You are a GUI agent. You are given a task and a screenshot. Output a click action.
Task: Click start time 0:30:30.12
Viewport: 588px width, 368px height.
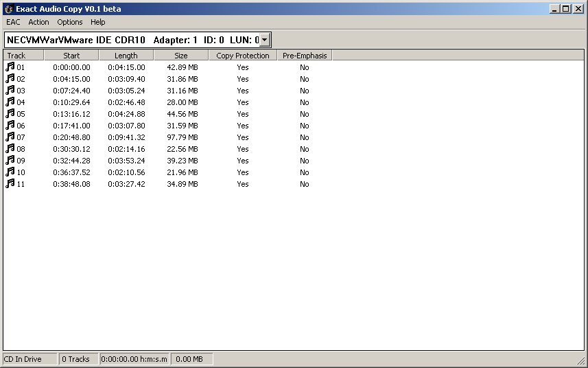71,149
